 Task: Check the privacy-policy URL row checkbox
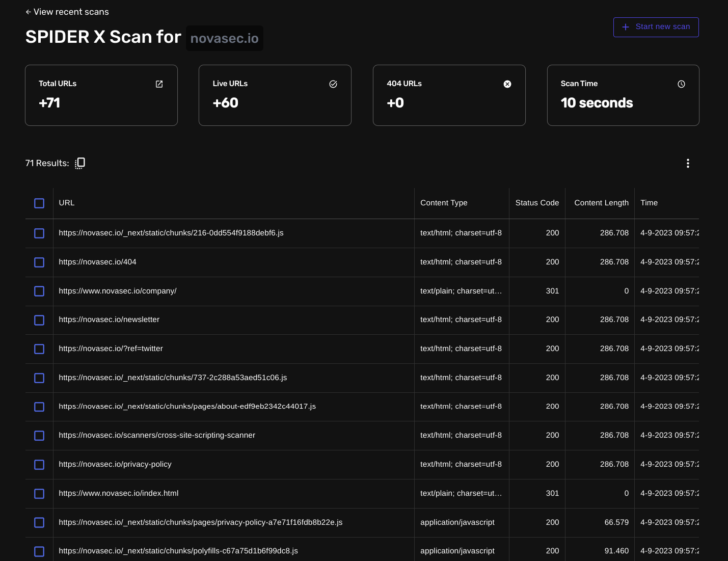39,465
